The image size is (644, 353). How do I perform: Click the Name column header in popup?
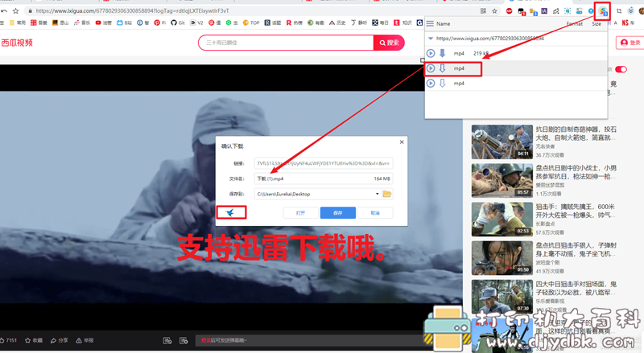tap(444, 24)
